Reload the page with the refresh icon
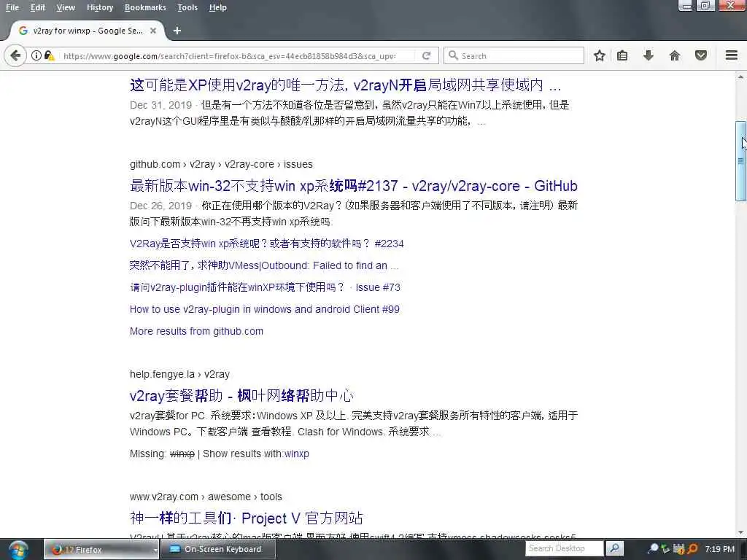 click(x=426, y=55)
